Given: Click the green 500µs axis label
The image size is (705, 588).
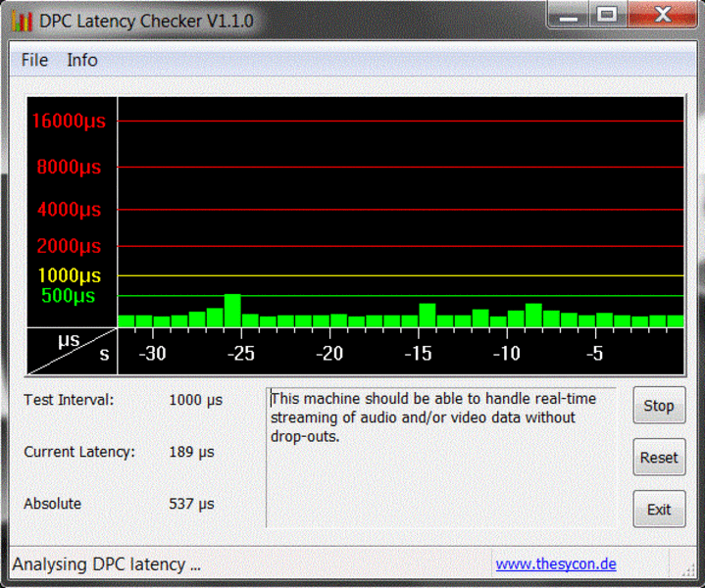Looking at the screenshot, I should click(69, 296).
